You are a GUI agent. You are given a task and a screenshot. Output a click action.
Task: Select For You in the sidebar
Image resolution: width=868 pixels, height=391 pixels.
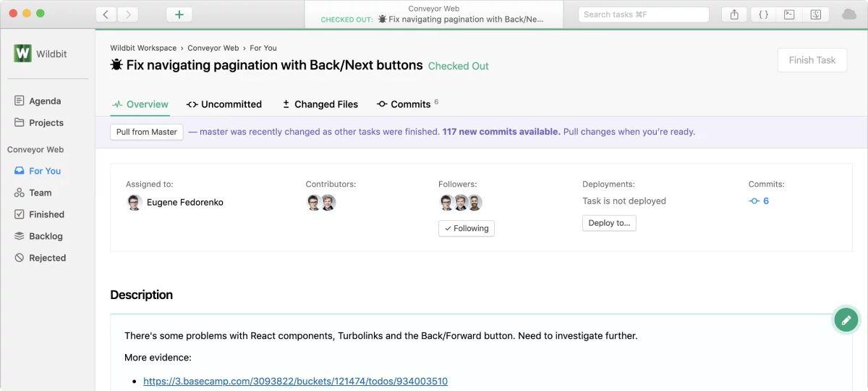[38, 171]
